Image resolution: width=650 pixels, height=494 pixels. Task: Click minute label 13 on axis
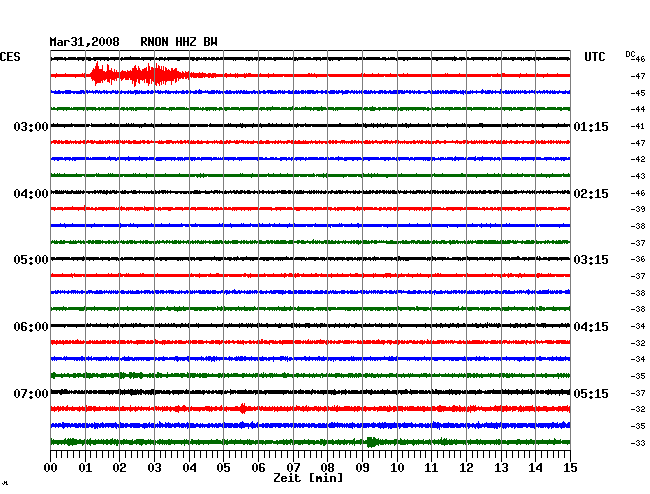coord(501,468)
